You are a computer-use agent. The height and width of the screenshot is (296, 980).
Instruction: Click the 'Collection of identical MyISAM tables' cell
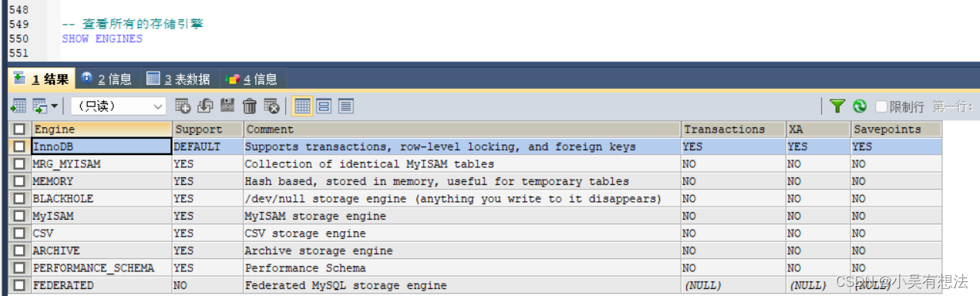(463, 164)
